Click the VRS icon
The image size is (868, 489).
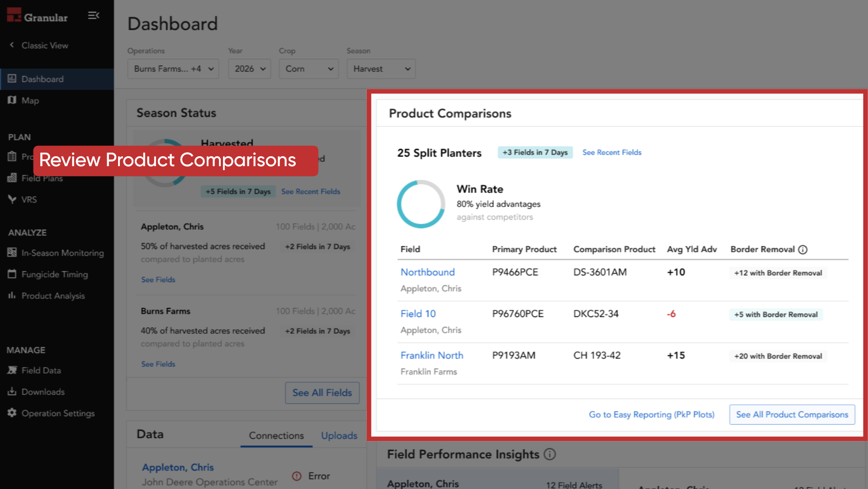pos(12,199)
